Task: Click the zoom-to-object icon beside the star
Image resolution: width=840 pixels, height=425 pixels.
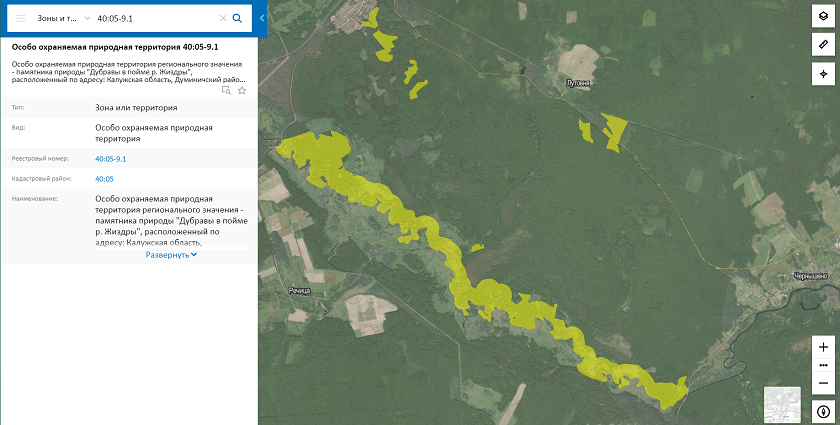Action: click(x=227, y=90)
